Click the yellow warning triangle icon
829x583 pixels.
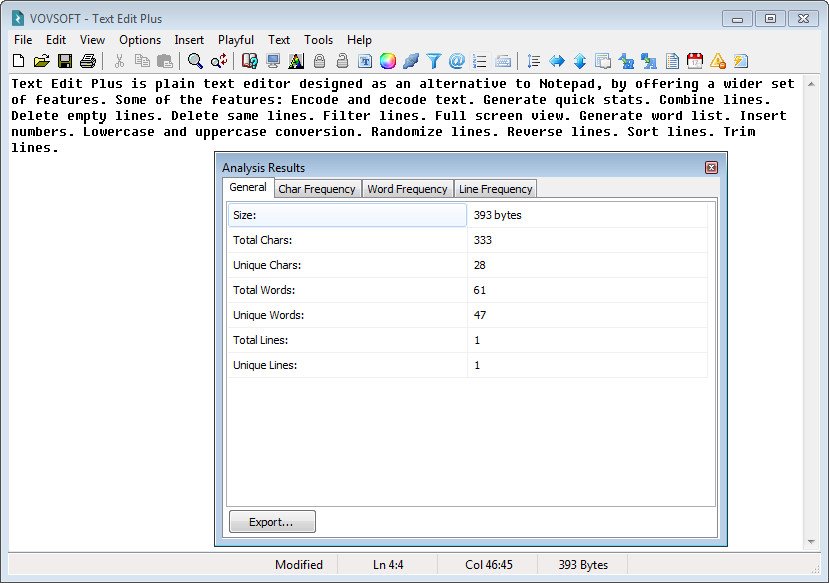coord(718,61)
